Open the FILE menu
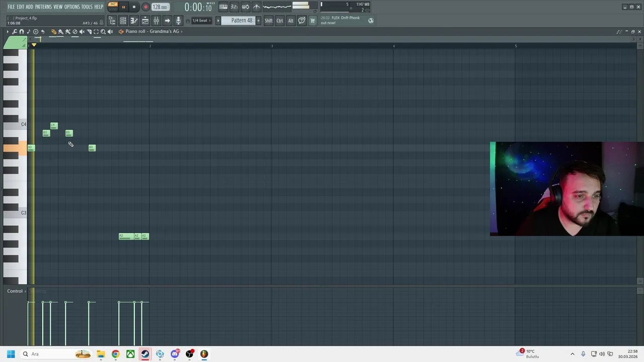Image resolution: width=644 pixels, height=362 pixels. pyautogui.click(x=11, y=7)
